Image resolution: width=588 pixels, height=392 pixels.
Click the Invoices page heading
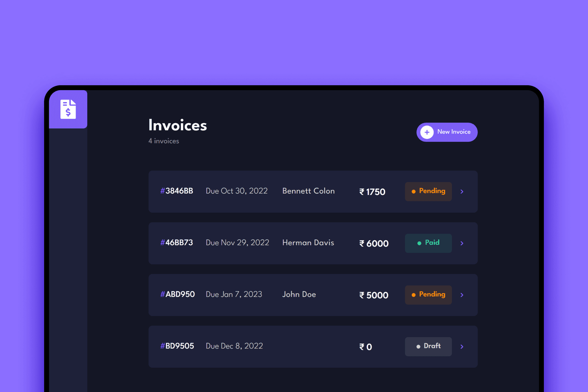click(177, 125)
